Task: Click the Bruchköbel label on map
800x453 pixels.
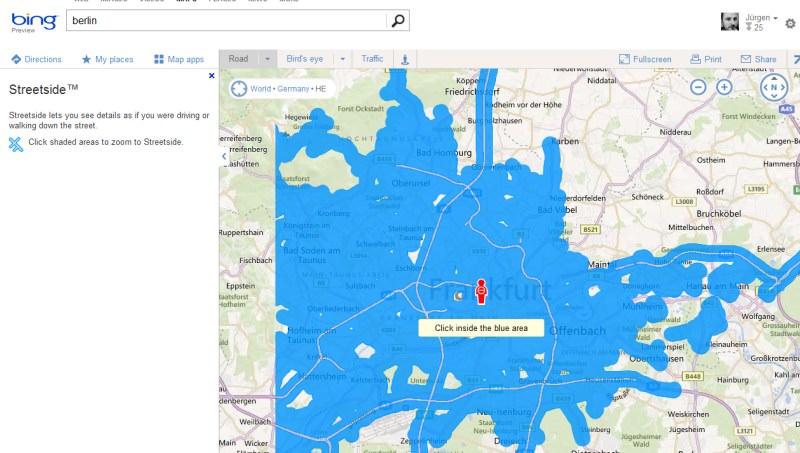Action: [718, 214]
